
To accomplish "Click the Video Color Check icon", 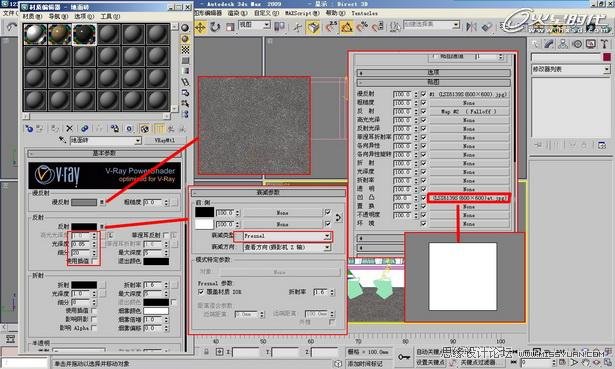I will 185,71.
